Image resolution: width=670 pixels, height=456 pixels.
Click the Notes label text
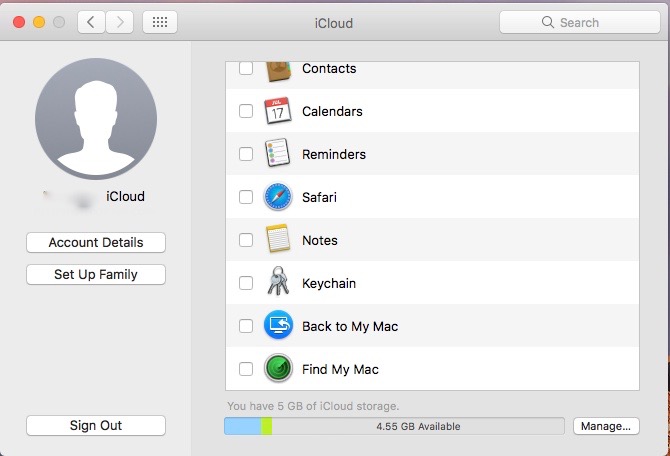320,240
